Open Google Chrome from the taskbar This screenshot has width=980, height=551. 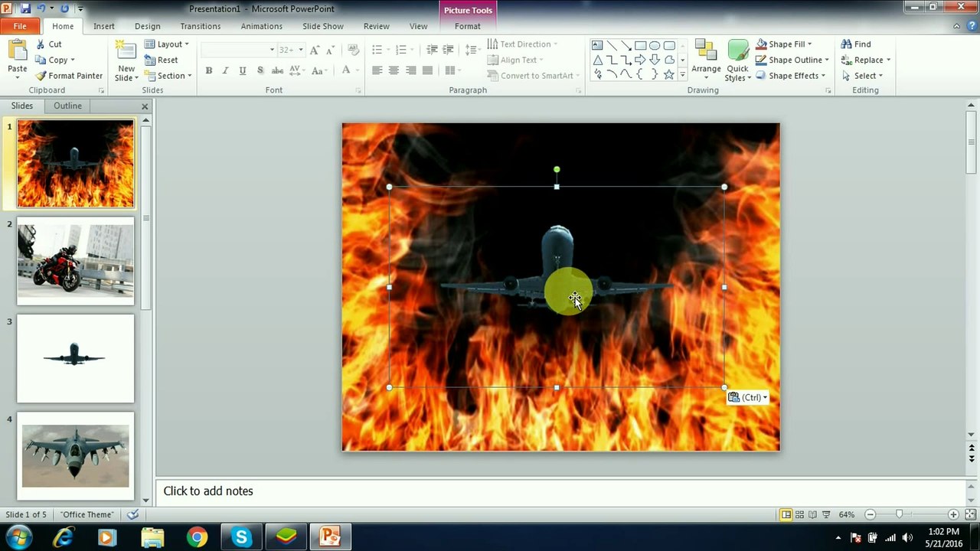tap(197, 537)
